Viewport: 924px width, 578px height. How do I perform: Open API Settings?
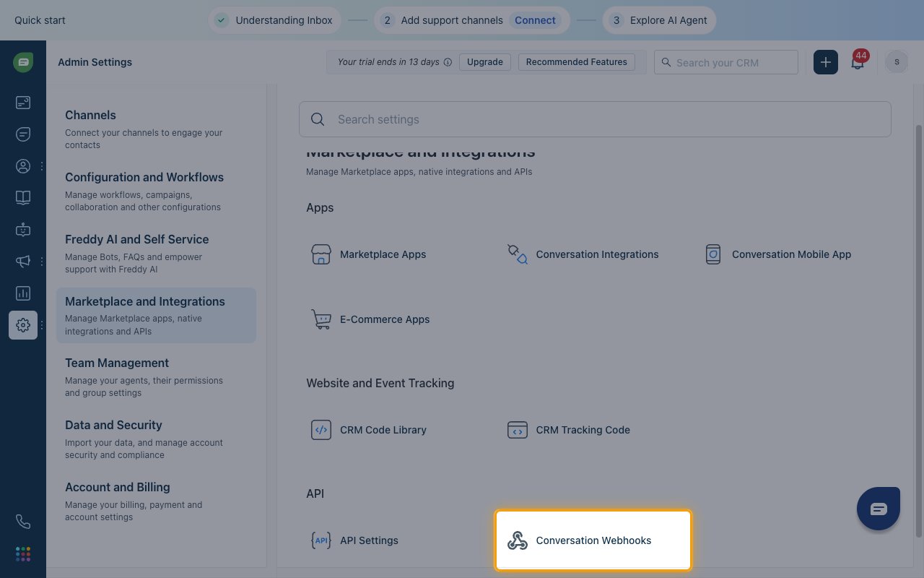354,540
